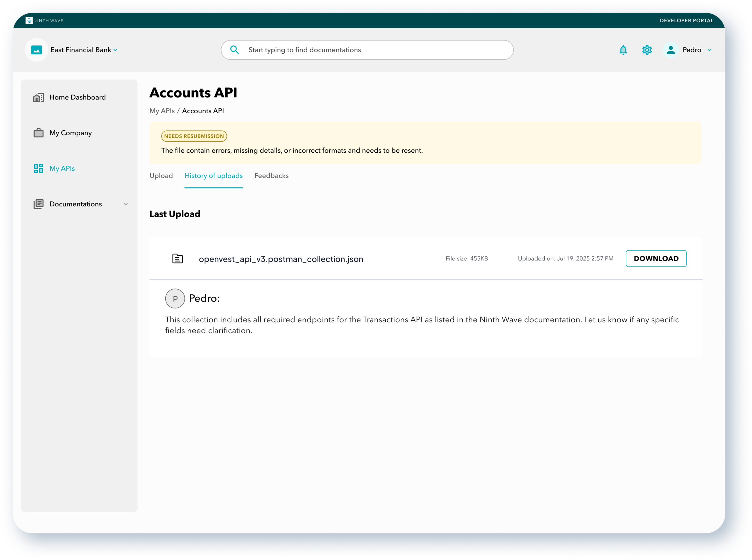This screenshot has width=752, height=560.
Task: Click the DOWNLOAD button
Action: tap(656, 259)
